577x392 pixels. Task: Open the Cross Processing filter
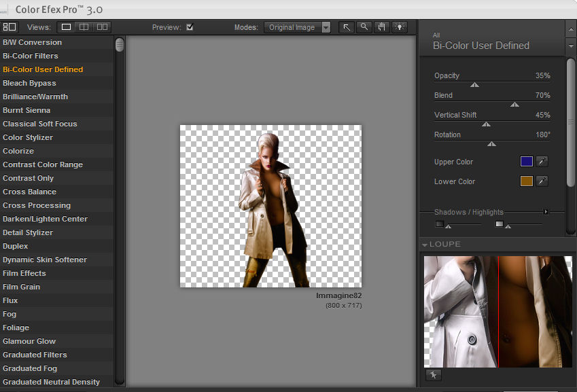tap(37, 205)
